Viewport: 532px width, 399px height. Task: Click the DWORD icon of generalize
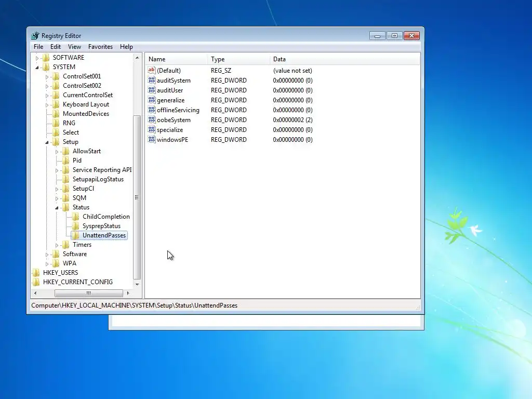(151, 100)
